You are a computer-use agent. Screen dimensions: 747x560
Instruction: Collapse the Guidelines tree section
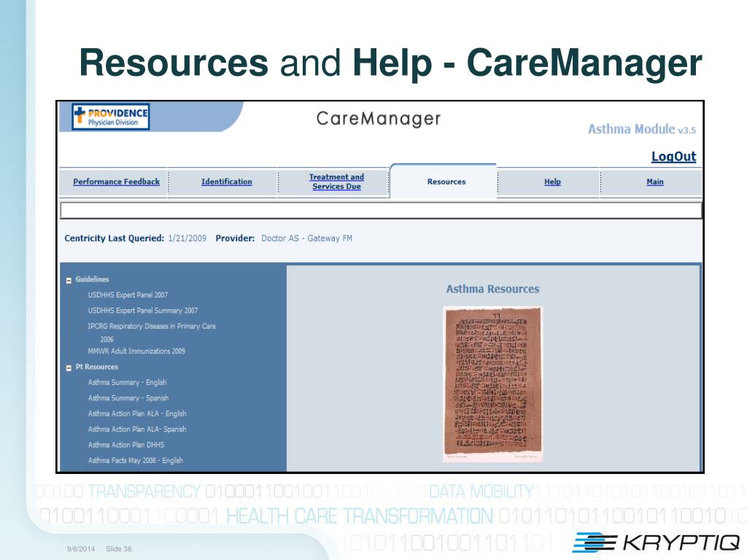point(69,281)
